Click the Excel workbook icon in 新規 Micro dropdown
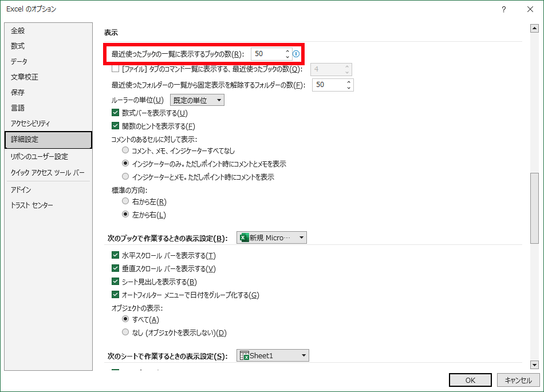 point(245,237)
